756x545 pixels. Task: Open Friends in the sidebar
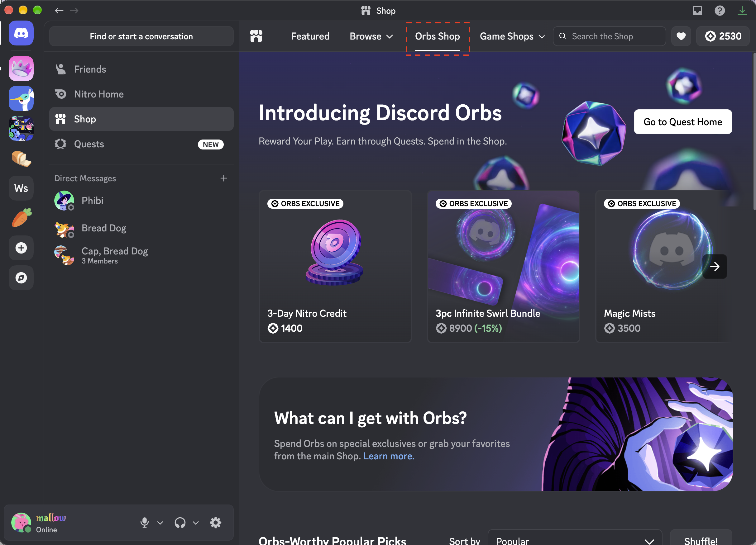(141, 69)
